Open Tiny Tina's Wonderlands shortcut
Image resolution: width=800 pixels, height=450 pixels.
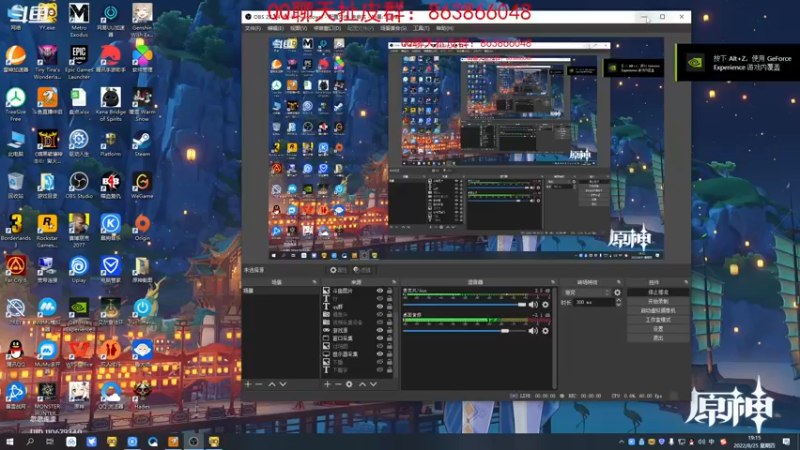pyautogui.click(x=47, y=62)
